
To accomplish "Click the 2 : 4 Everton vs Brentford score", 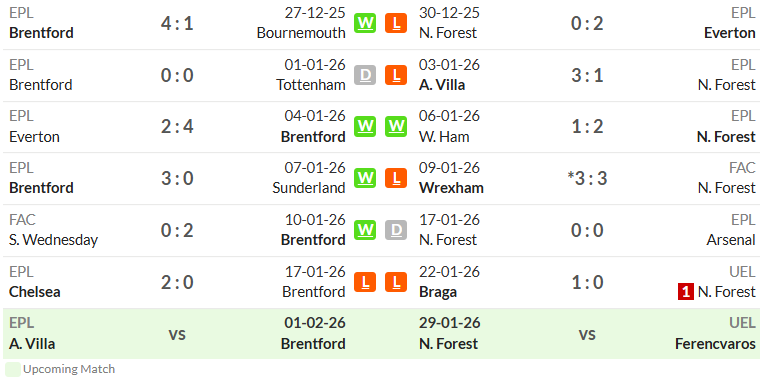I will tap(177, 127).
